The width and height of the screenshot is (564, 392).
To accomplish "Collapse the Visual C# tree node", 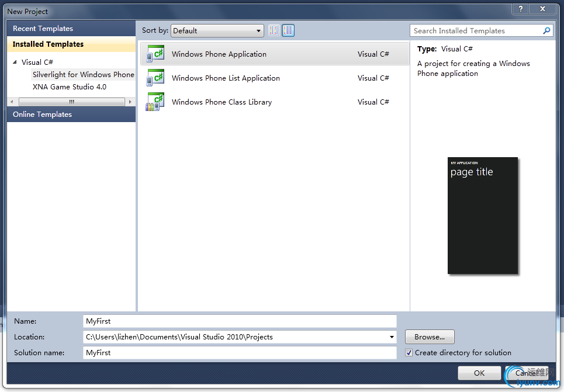I will (x=15, y=62).
